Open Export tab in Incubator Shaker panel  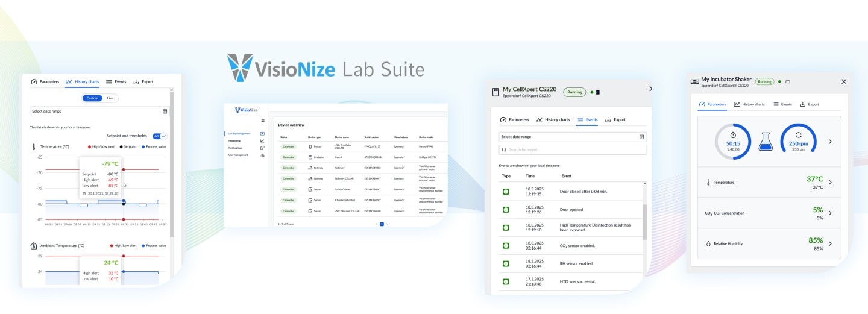point(810,104)
